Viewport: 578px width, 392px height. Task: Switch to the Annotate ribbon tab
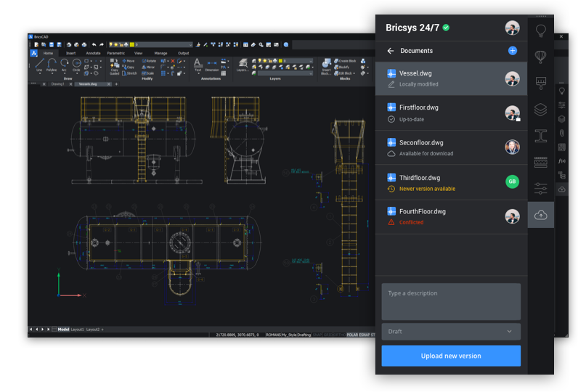[93, 53]
